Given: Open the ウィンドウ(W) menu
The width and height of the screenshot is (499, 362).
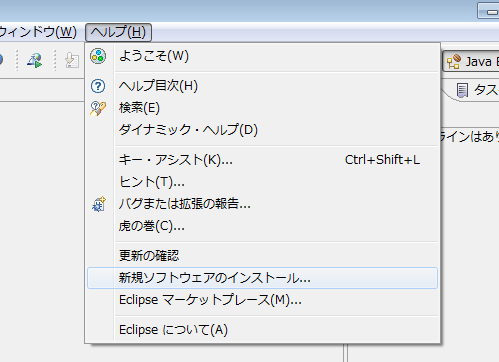Looking at the screenshot, I should (38, 32).
